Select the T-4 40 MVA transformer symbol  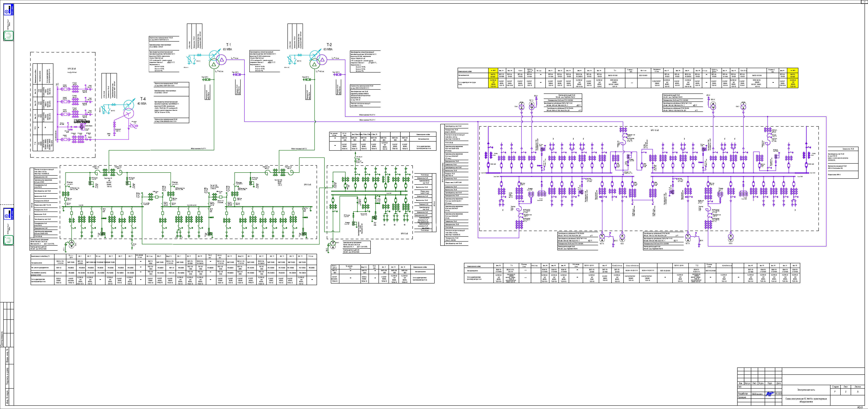click(129, 109)
